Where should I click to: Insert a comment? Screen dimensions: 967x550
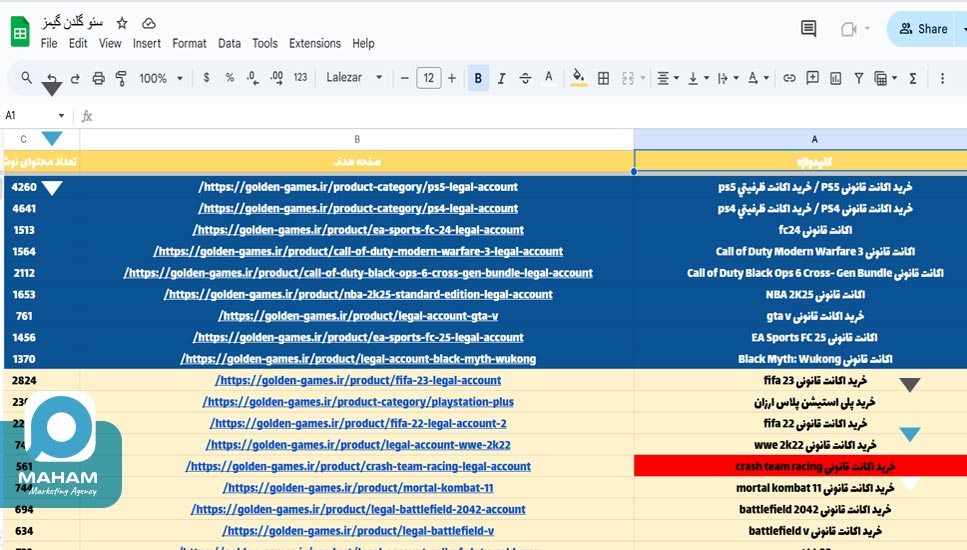[812, 78]
